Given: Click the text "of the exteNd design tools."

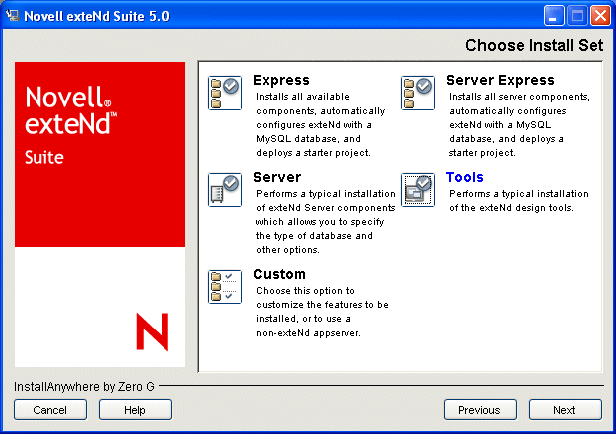Looking at the screenshot, I should (x=511, y=208).
